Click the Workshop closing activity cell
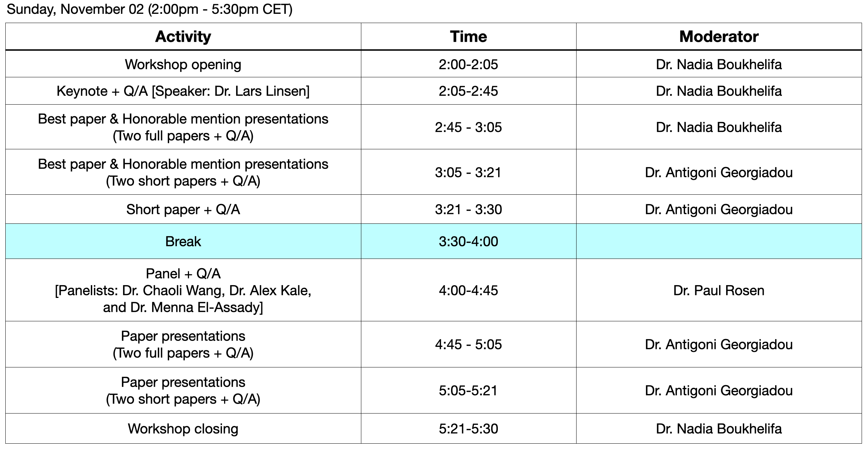868x449 pixels. [183, 429]
